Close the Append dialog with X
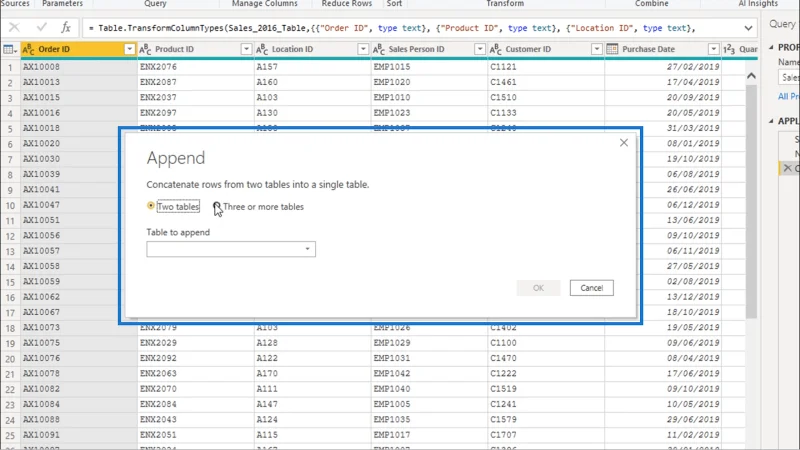This screenshot has height=450, width=800. pos(623,143)
